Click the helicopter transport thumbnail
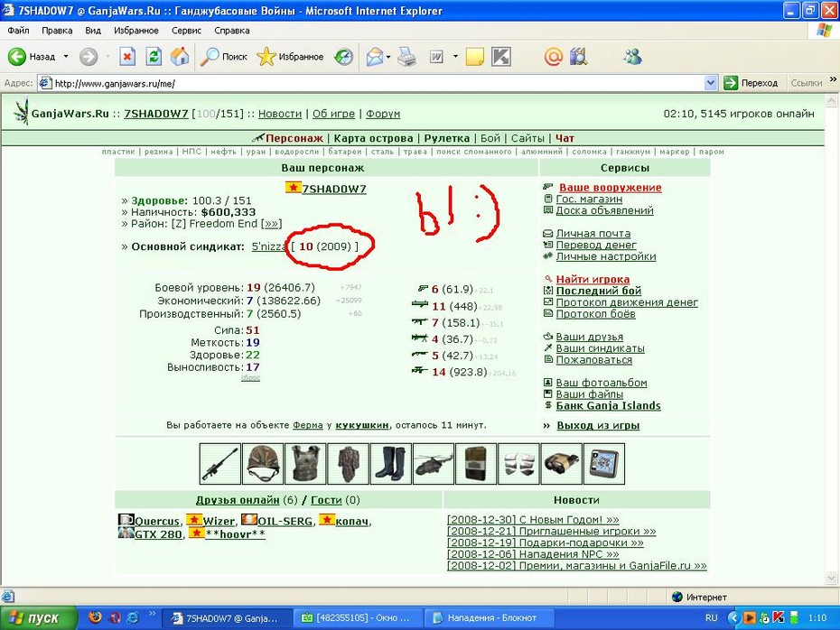The image size is (840, 630). [434, 464]
